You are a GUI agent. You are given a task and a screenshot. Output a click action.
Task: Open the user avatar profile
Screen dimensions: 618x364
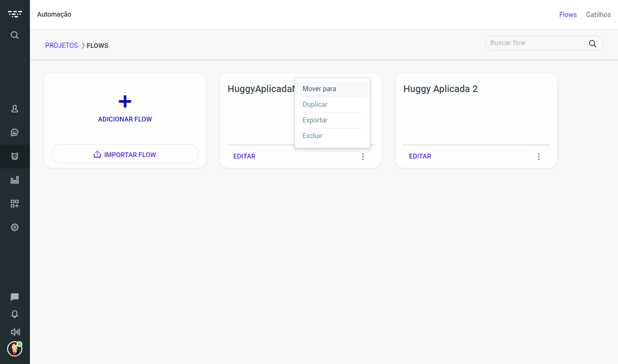click(15, 348)
